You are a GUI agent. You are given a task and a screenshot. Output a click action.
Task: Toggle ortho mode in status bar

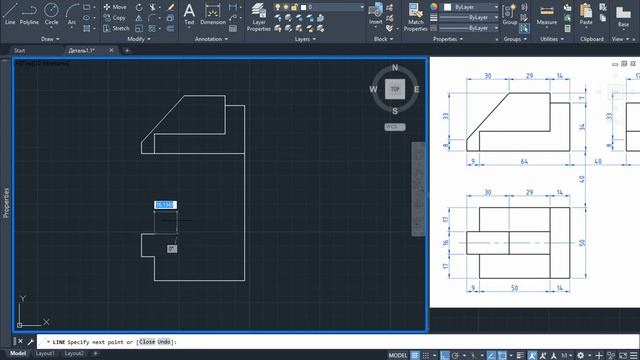[445, 356]
